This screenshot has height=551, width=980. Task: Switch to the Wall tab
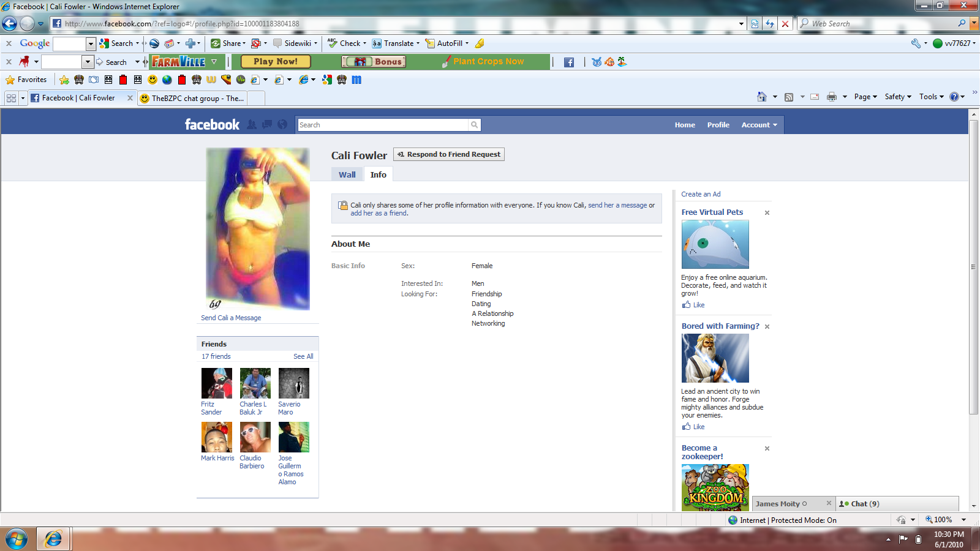347,174
